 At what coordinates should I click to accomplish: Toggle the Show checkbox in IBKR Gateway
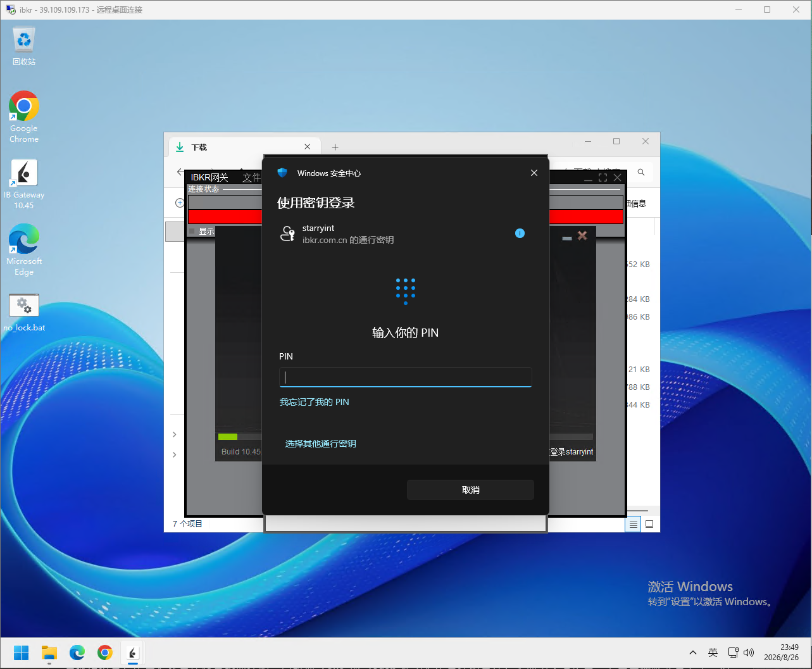coord(192,232)
